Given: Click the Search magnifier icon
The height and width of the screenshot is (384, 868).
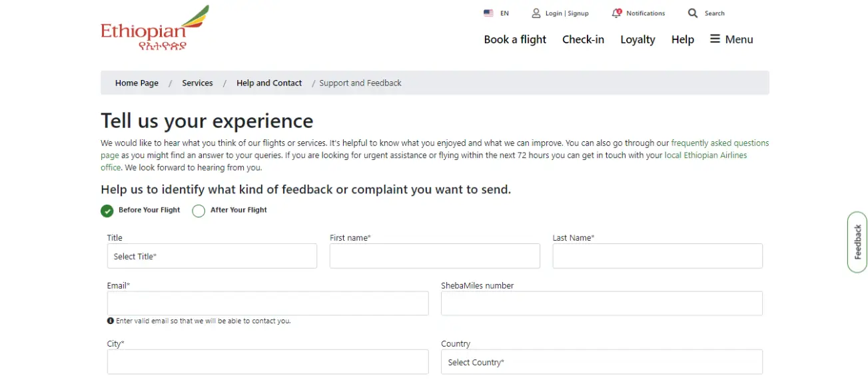Looking at the screenshot, I should tap(693, 13).
